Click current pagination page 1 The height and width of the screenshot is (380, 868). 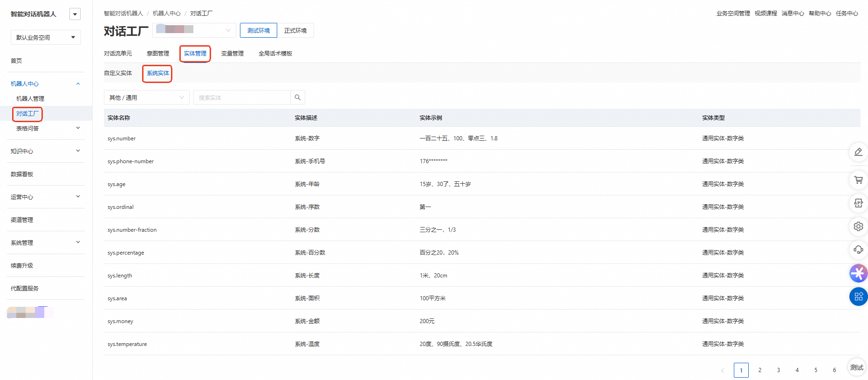[x=741, y=370]
